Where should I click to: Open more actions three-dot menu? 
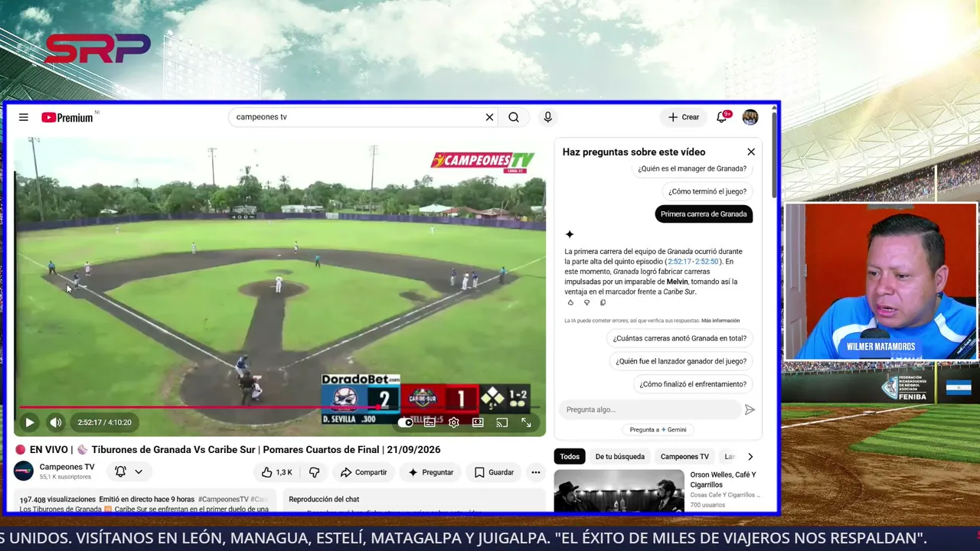[536, 472]
